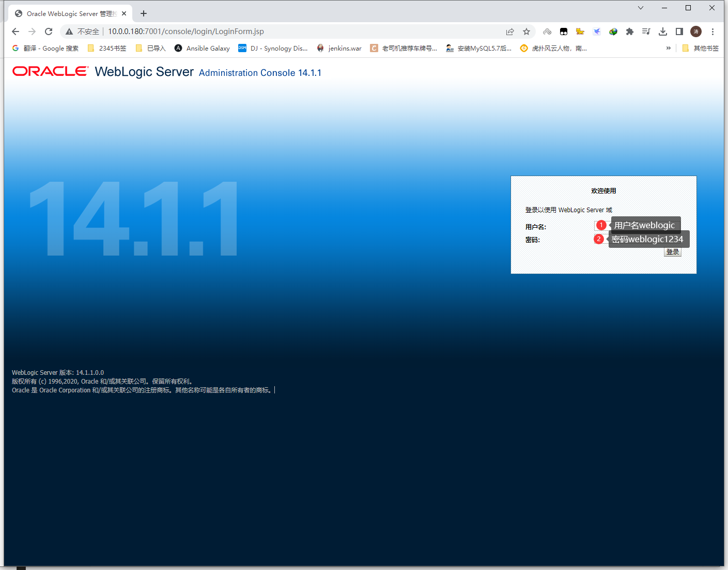This screenshot has width=728, height=570.
Task: Share this page via share icon
Action: tap(510, 31)
